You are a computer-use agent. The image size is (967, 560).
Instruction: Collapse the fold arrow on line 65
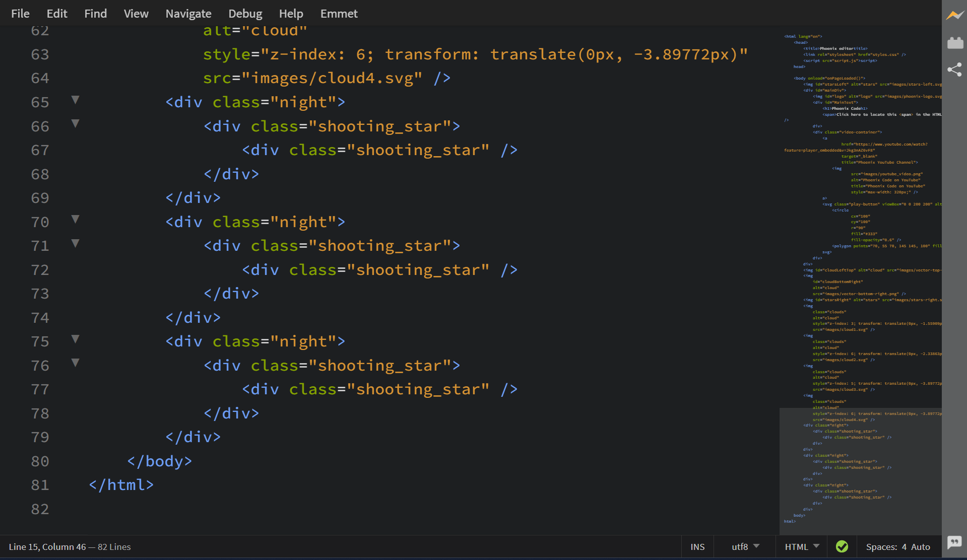75,100
